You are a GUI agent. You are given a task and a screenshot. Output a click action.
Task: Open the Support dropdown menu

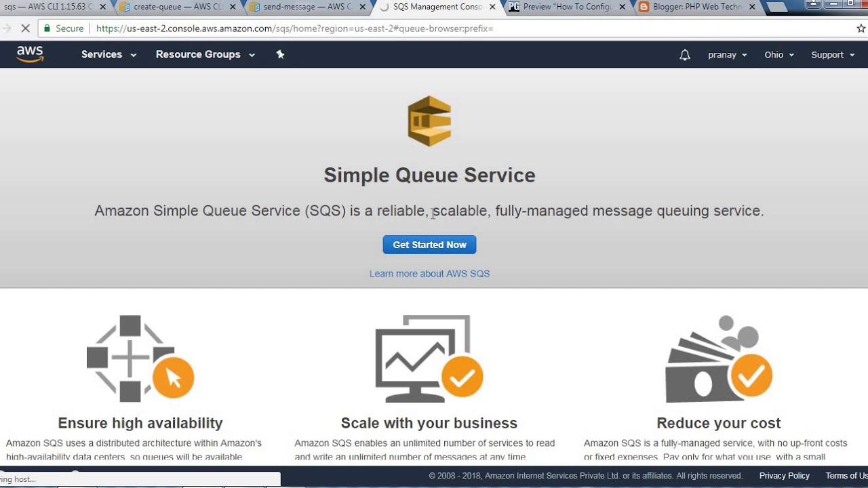coord(833,55)
